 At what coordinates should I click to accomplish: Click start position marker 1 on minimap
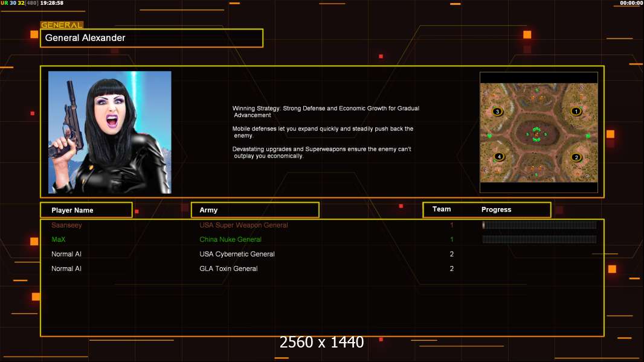pos(576,112)
